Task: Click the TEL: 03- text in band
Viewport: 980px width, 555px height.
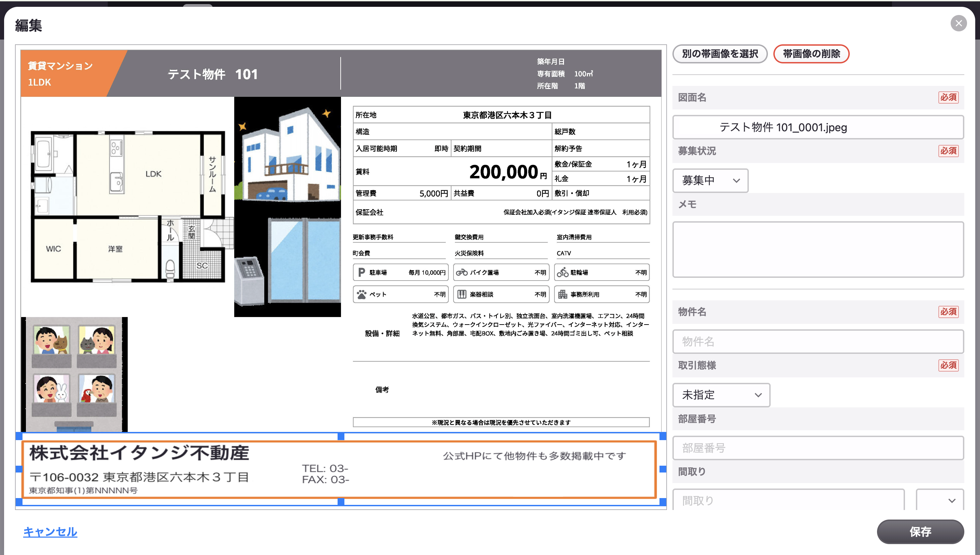Action: [325, 468]
